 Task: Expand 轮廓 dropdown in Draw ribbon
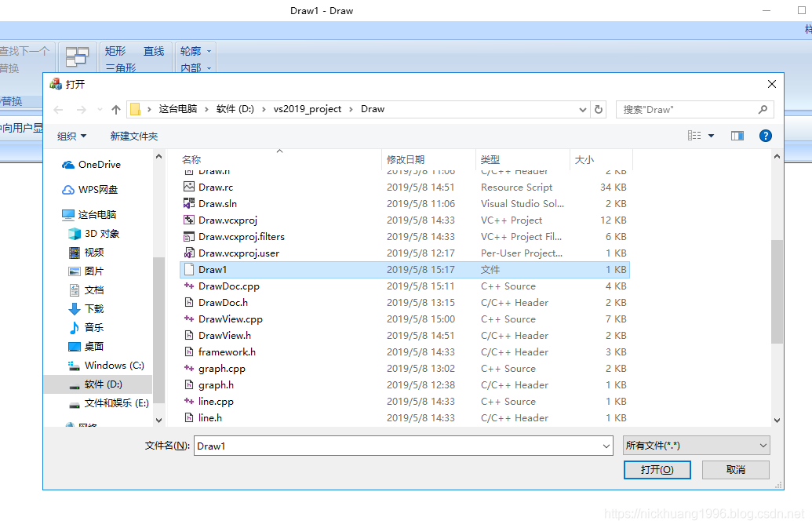(209, 51)
